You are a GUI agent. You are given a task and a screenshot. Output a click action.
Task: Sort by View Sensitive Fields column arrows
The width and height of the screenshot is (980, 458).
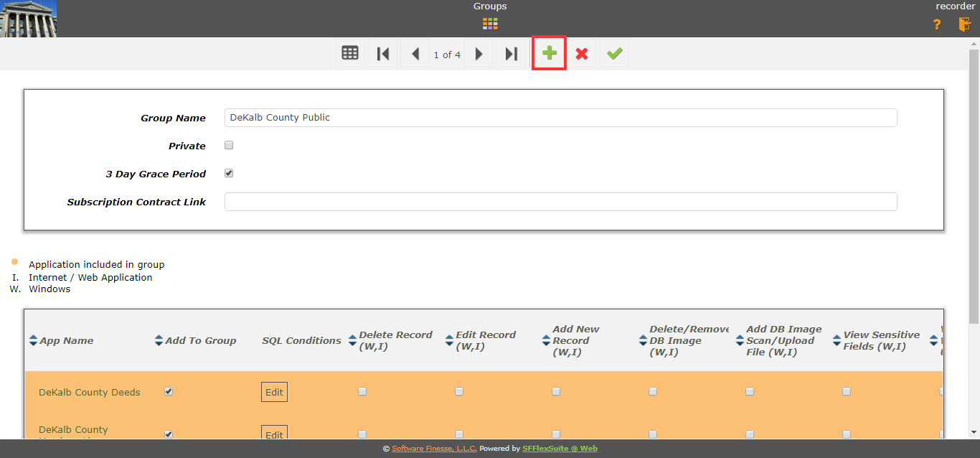837,340
